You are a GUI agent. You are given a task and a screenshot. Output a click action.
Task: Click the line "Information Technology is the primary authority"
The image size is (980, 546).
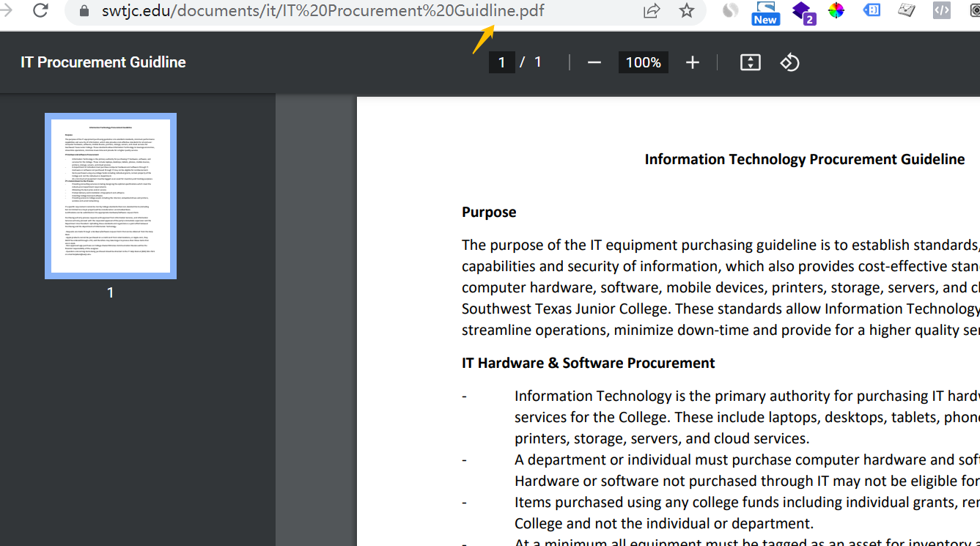click(x=747, y=396)
